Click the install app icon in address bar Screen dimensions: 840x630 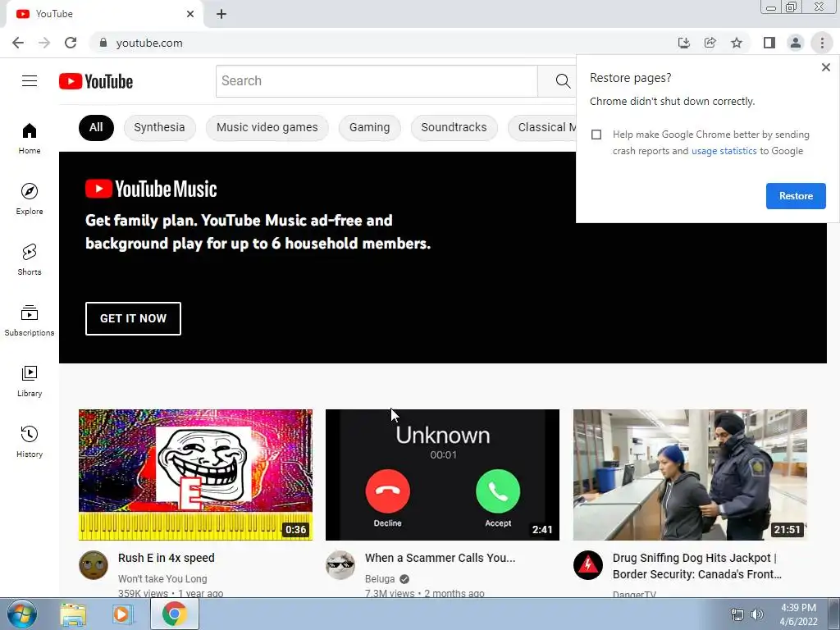click(x=683, y=43)
